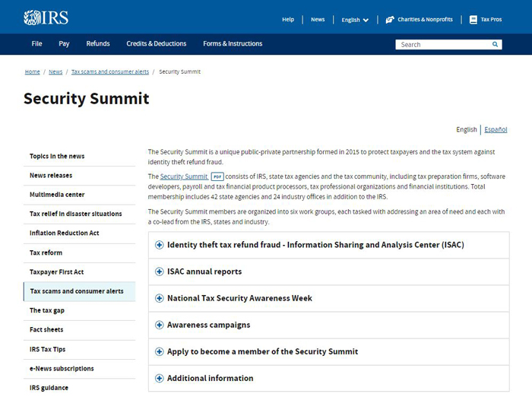Open the Refunds menu
This screenshot has width=532, height=397.
pos(98,43)
